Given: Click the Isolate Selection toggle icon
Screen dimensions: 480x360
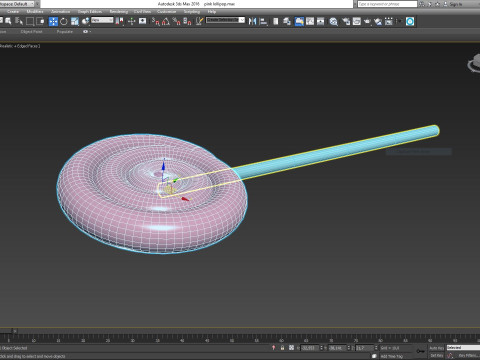Looking at the screenshot, I should (273, 348).
